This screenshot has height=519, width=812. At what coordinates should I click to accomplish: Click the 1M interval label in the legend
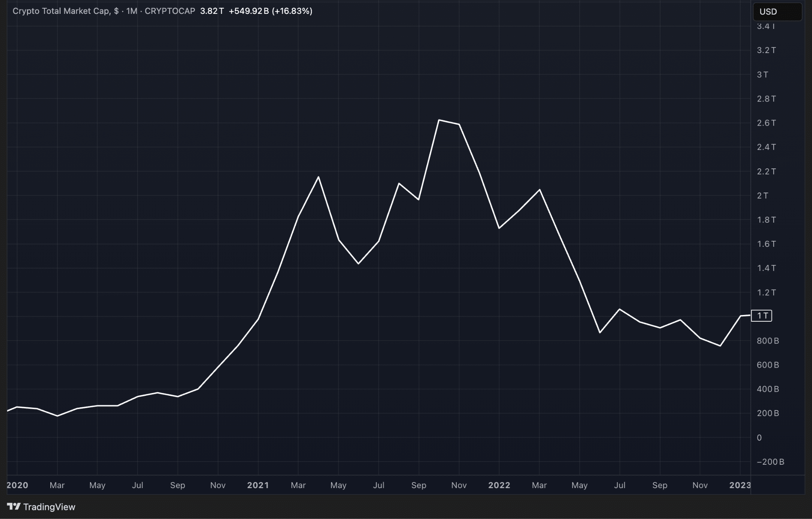132,11
